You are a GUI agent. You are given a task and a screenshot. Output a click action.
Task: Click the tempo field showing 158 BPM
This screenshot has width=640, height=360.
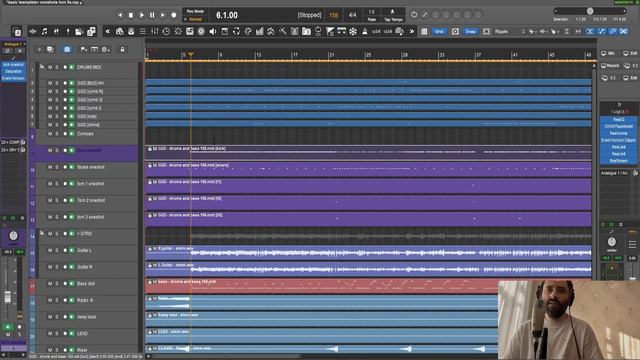[333, 15]
